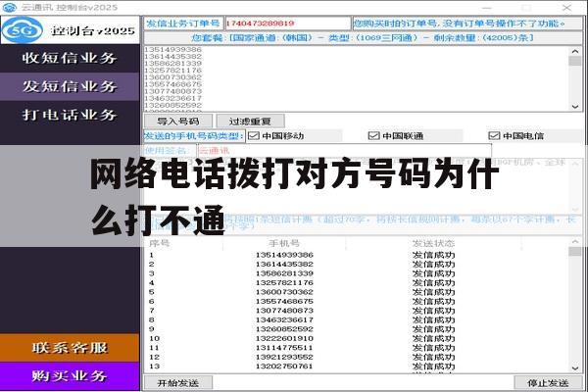Screen dimensions: 588x392
Task: Select table row with 13257821176
Action: [x=357, y=283]
